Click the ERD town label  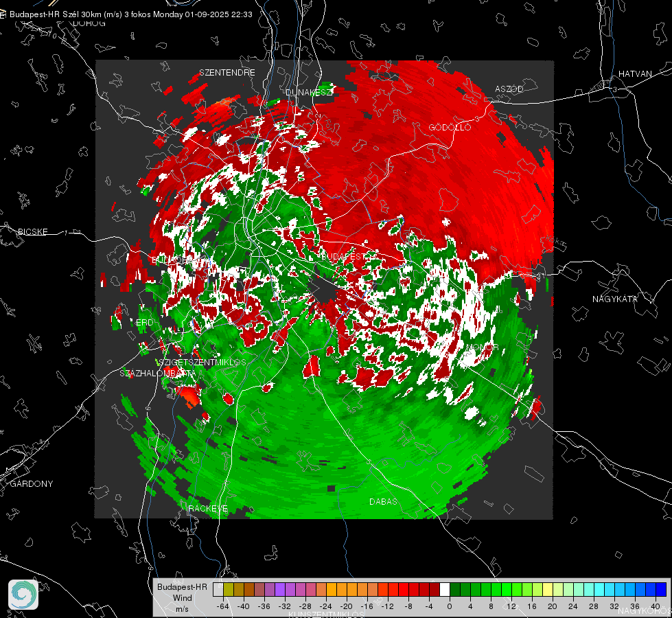coord(144,323)
